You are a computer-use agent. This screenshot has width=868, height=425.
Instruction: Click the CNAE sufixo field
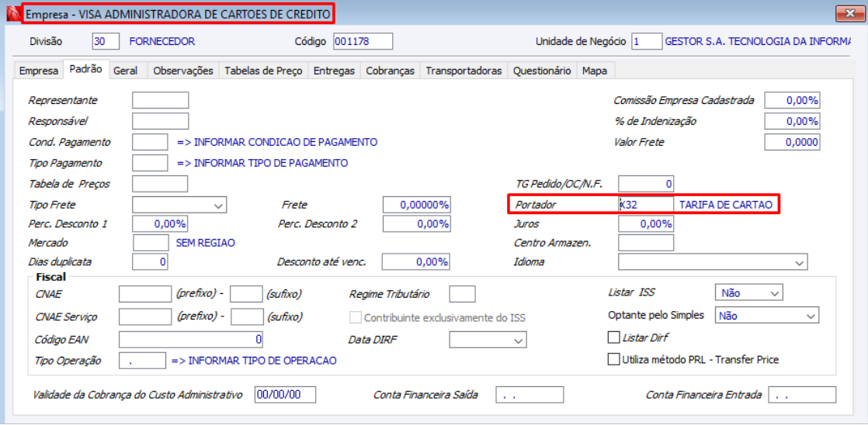coord(246,294)
